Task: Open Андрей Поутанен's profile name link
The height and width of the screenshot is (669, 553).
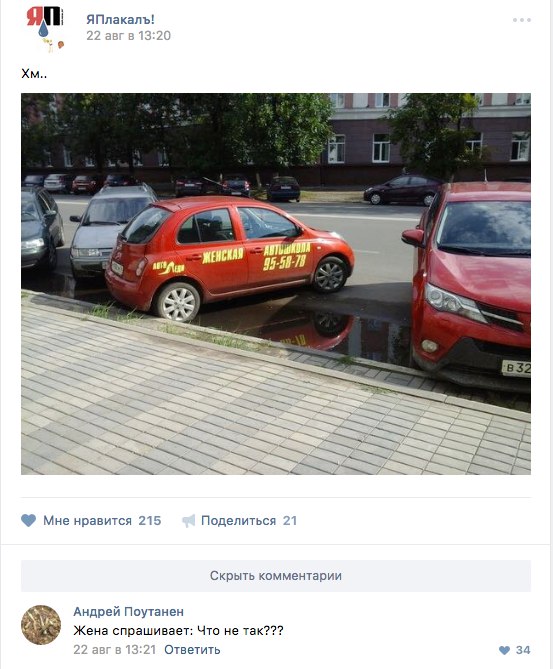Action: click(128, 611)
